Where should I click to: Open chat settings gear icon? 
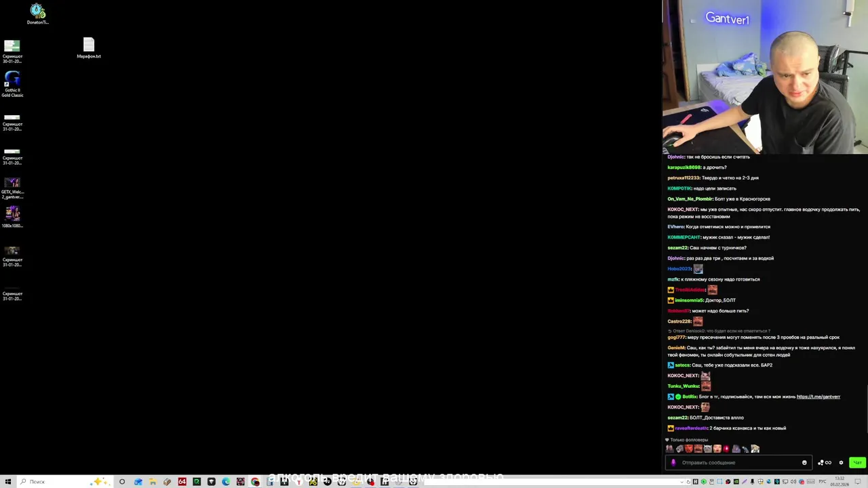841,463
